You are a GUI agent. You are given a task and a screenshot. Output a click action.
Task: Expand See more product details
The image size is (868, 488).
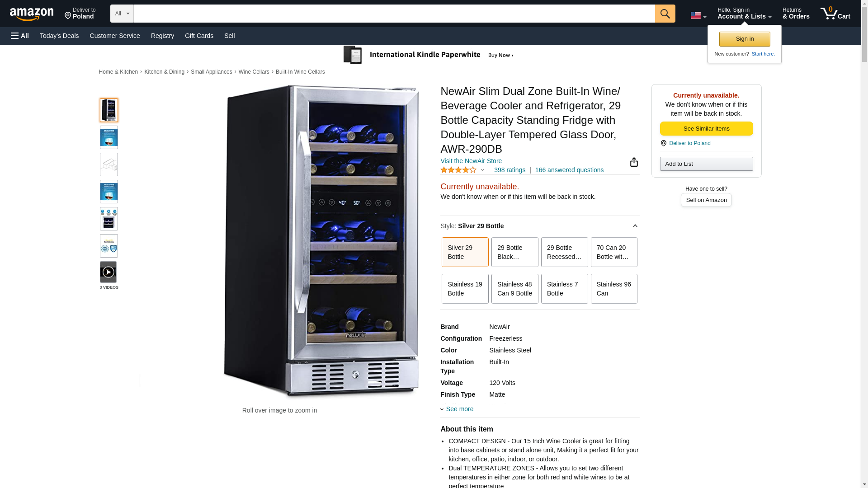457,409
